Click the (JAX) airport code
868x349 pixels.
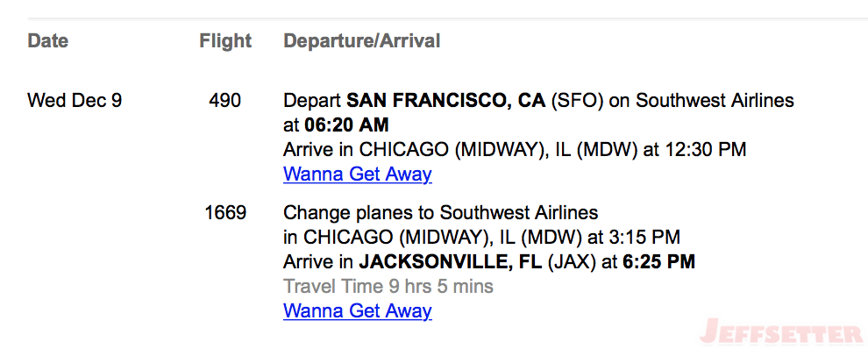(x=572, y=261)
